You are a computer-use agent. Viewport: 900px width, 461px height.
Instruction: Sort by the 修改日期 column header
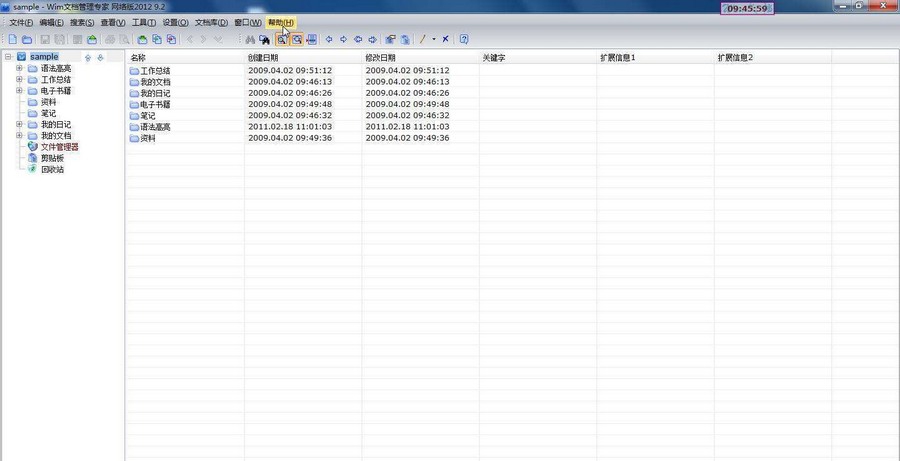point(421,58)
